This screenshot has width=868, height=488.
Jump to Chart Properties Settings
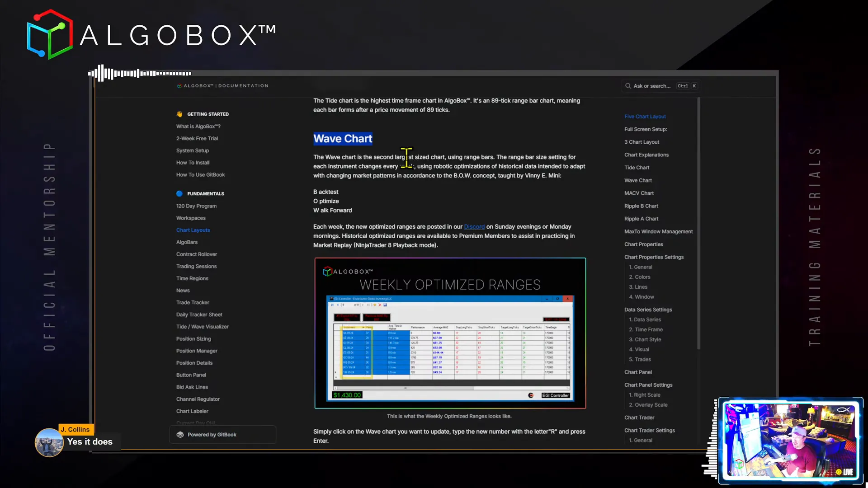click(x=654, y=257)
